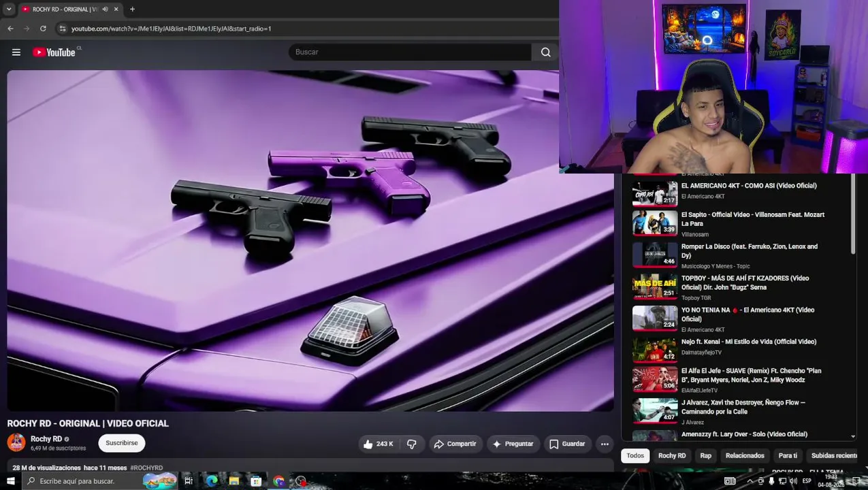This screenshot has width=868, height=490.
Task: Go forward in browser history
Action: coord(27,29)
